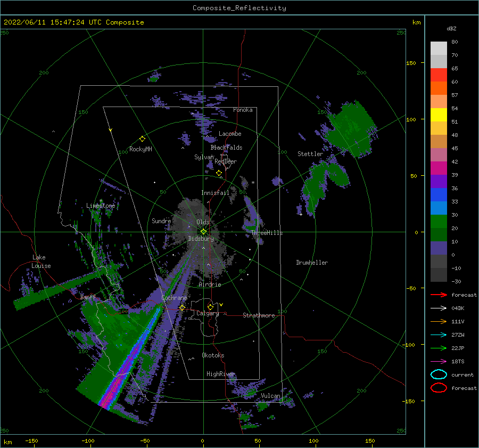
Task: Select the Lacombe label
Action: pos(230,134)
